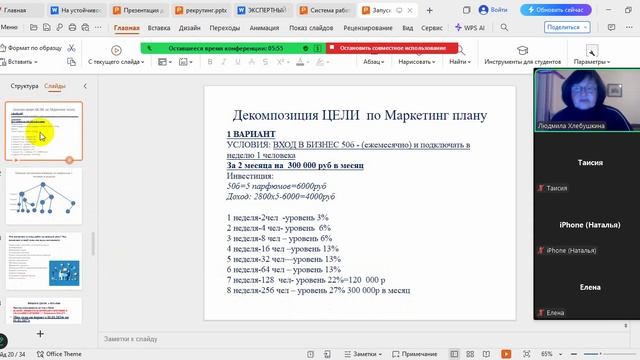Open the Параметры dropdown
This screenshot has width=640, height=360.
point(592,62)
